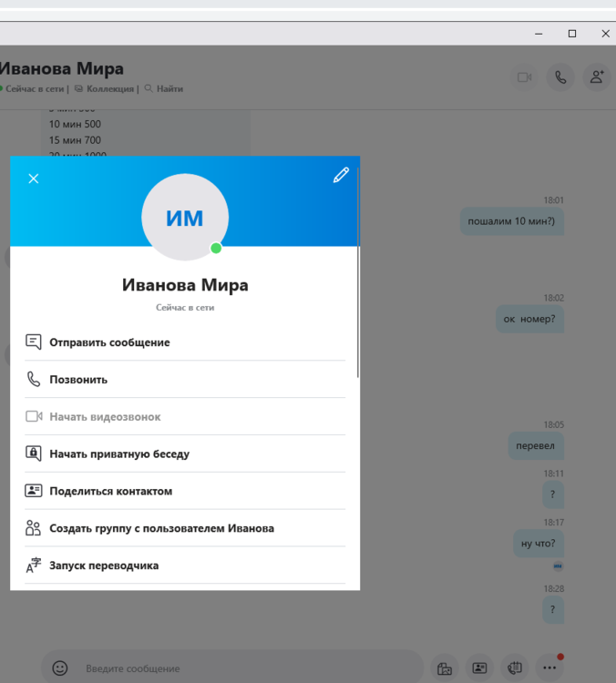Close the profile popup with the X icon

pos(34,178)
